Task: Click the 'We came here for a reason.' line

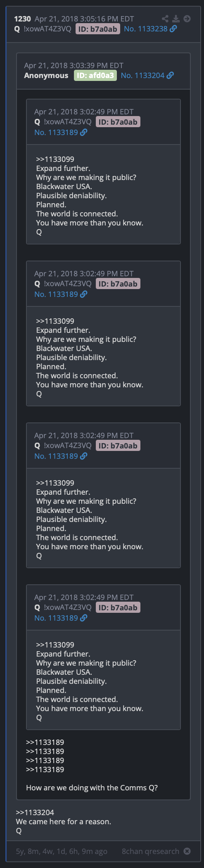Action: pyautogui.click(x=64, y=821)
